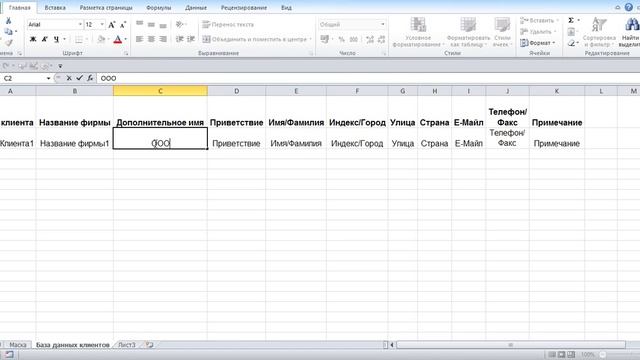Open Форматировать как таблицу gallery
This screenshot has width=640, height=360.
(x=468, y=32)
